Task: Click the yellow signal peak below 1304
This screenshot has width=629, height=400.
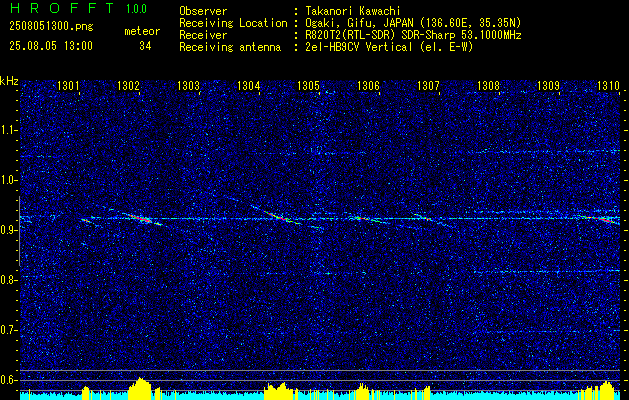Action: pos(279,391)
